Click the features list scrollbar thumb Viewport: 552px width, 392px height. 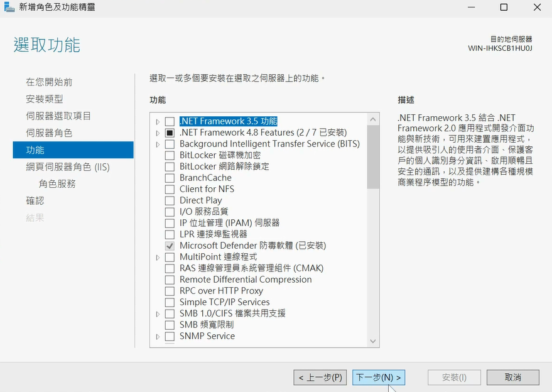point(373,157)
